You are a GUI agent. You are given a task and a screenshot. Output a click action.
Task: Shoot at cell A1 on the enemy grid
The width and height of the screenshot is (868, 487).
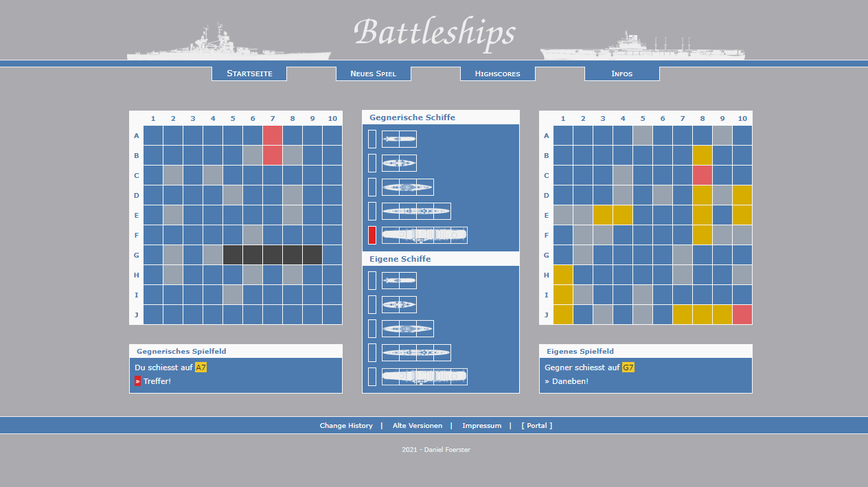coord(153,135)
